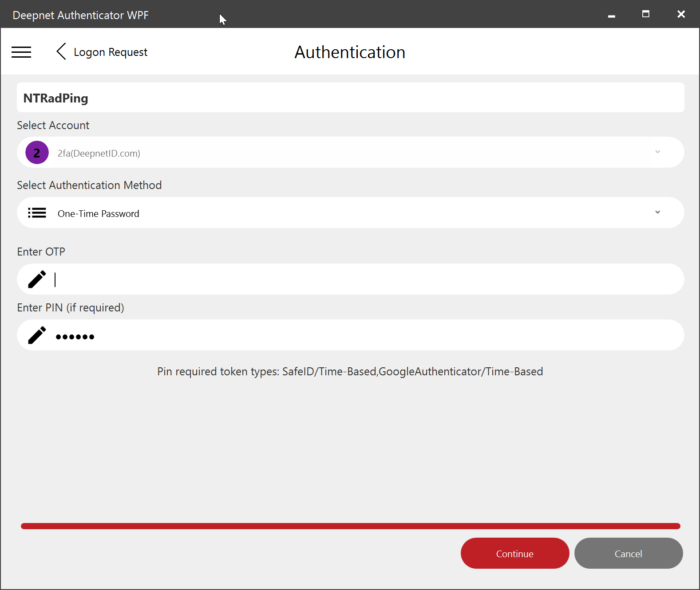This screenshot has width=700, height=590.
Task: Open the hamburger navigation menu
Action: (x=21, y=52)
